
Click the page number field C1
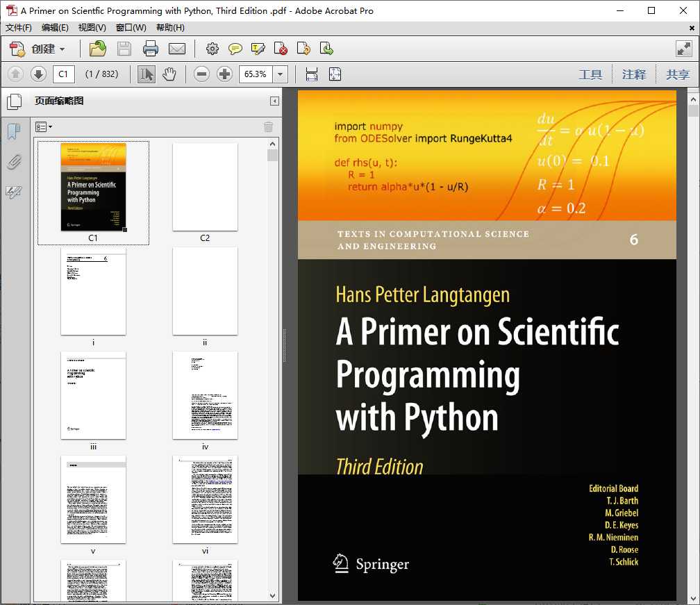(x=63, y=74)
